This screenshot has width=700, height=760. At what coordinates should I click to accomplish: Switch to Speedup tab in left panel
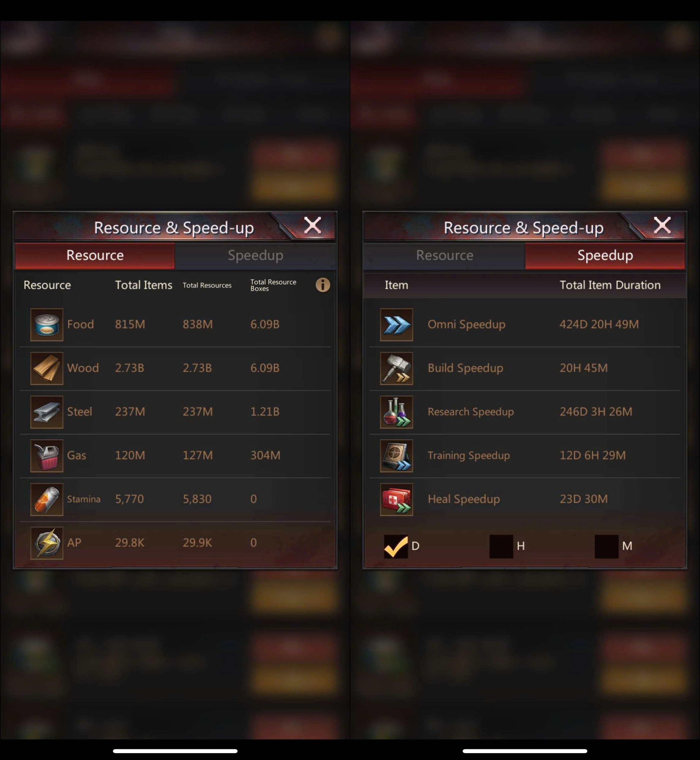(x=255, y=256)
